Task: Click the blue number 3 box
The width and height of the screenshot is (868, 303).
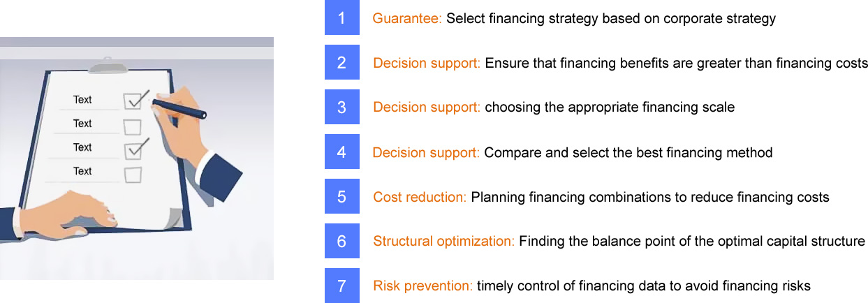Action: (341, 108)
